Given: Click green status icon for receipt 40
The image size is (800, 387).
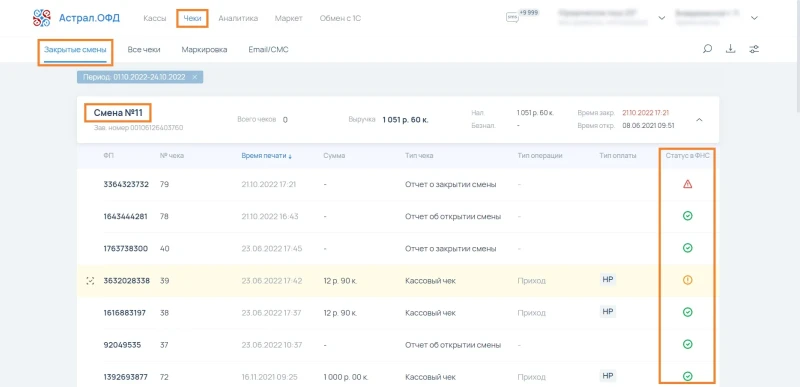Looking at the screenshot, I should tap(687, 248).
